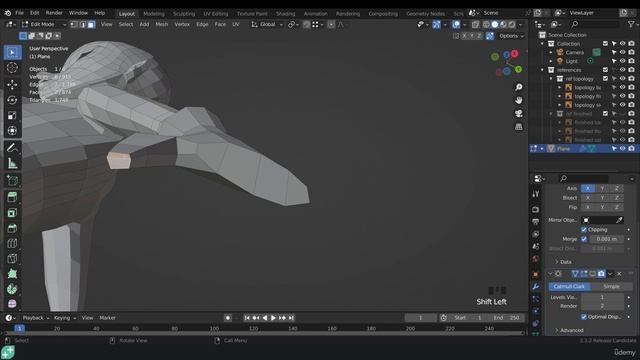Collapse the references collection
The width and height of the screenshot is (640, 360).
(542, 70)
